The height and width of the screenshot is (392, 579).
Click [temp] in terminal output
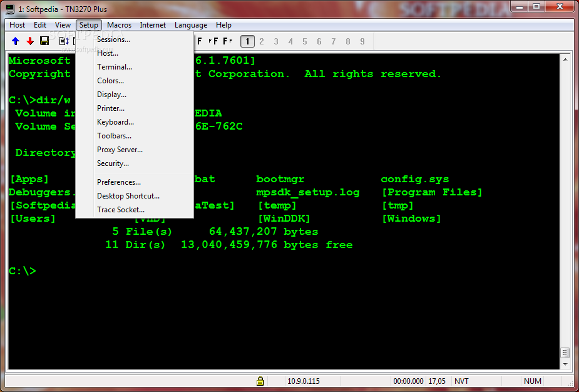click(277, 205)
